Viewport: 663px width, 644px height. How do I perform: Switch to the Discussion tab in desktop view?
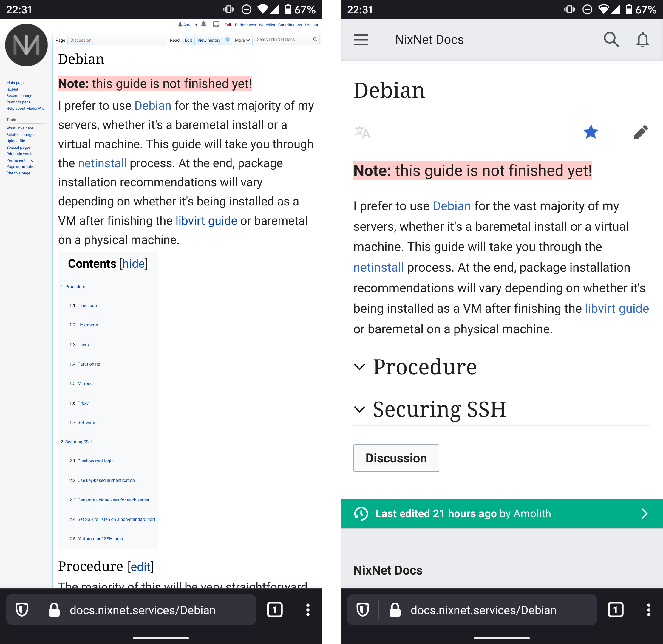click(81, 40)
